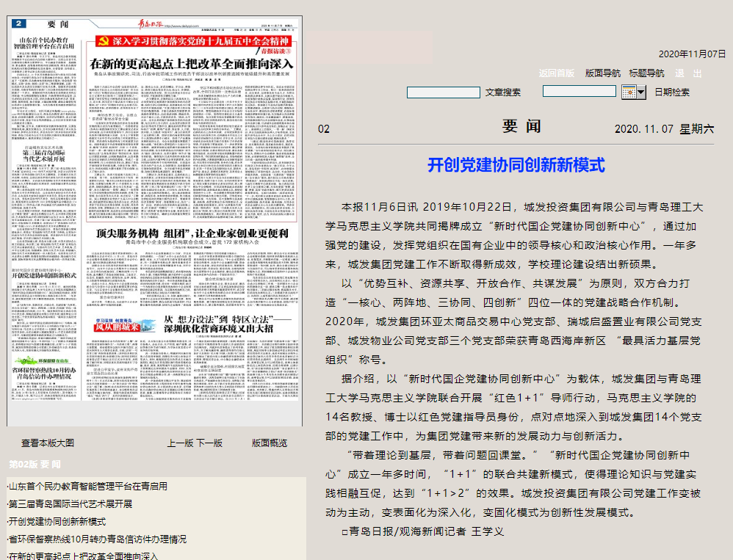Click 查看本版大图 to view large page
This screenshot has height=560, width=733.
pos(48,443)
